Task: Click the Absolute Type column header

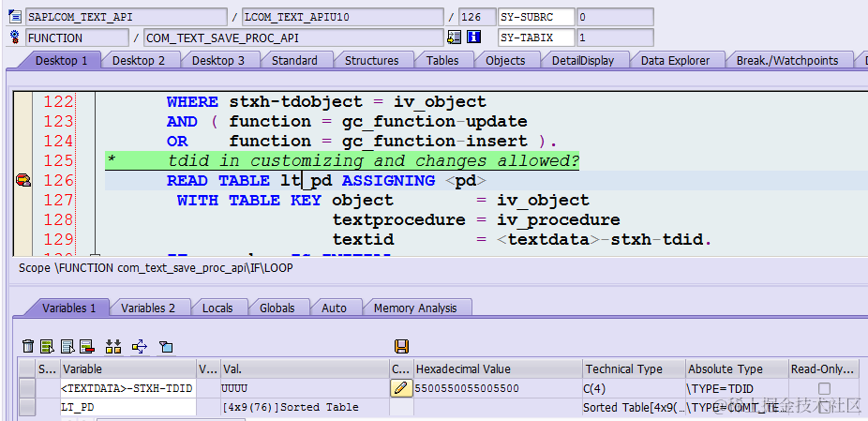Action: coord(737,368)
